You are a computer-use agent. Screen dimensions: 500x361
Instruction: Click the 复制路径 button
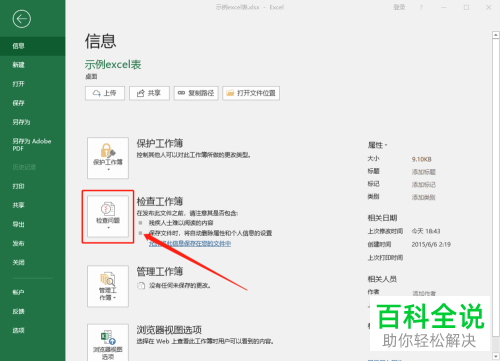pyautogui.click(x=196, y=93)
